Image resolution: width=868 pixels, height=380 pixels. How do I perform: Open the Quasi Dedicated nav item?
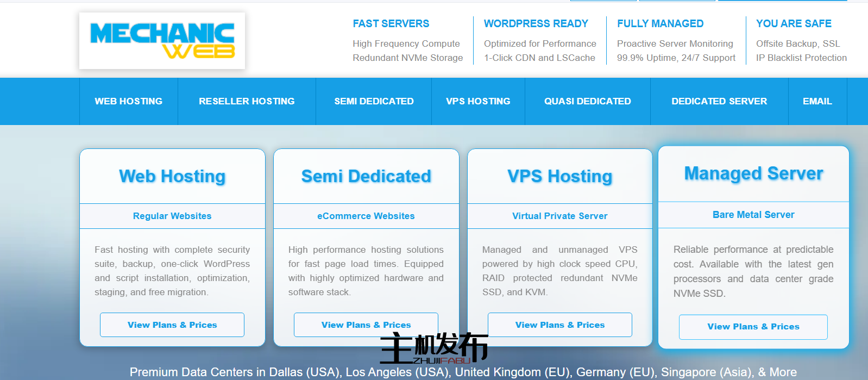point(587,101)
